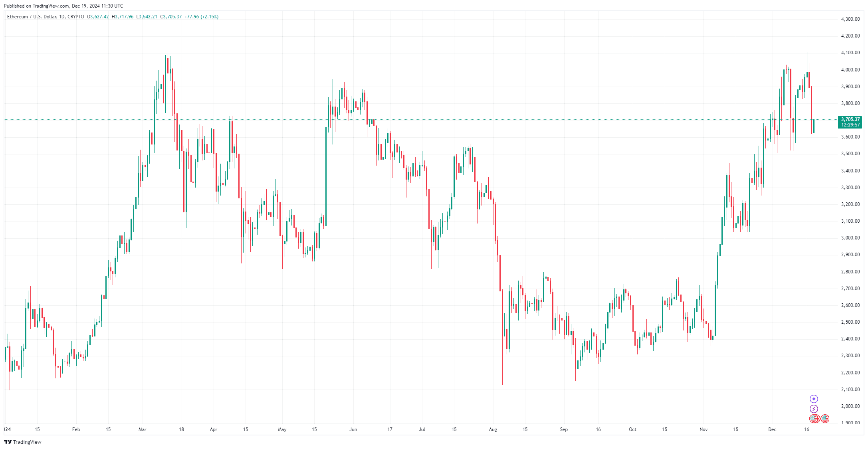
Task: Click the Apr label on time axis
Action: point(214,429)
